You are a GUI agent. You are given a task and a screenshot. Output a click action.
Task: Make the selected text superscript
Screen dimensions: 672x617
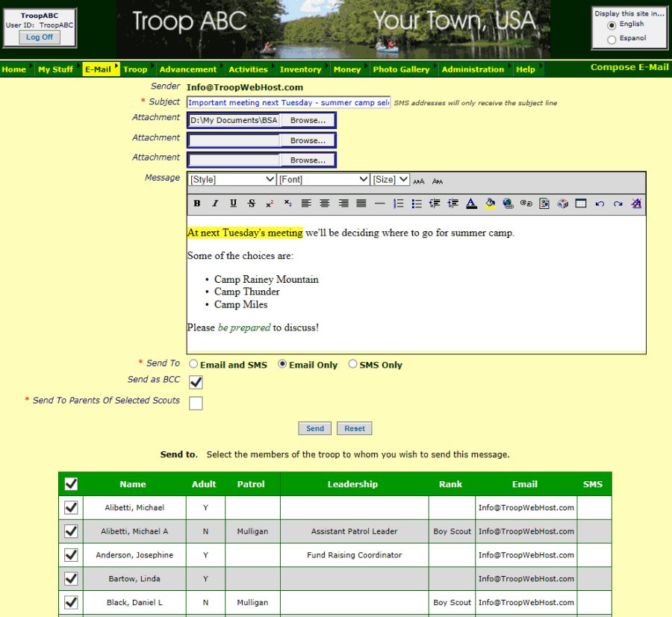point(270,204)
